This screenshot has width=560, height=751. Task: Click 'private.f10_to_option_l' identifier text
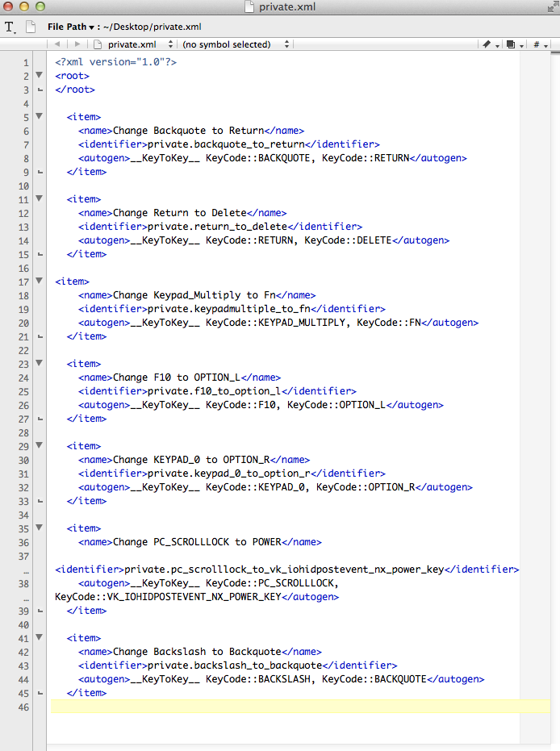coord(215,391)
